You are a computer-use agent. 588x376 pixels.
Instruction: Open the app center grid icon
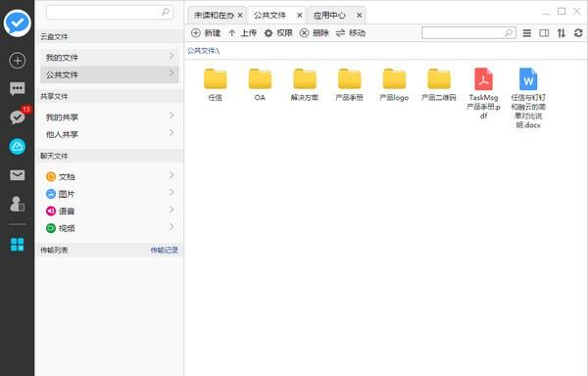click(x=18, y=244)
